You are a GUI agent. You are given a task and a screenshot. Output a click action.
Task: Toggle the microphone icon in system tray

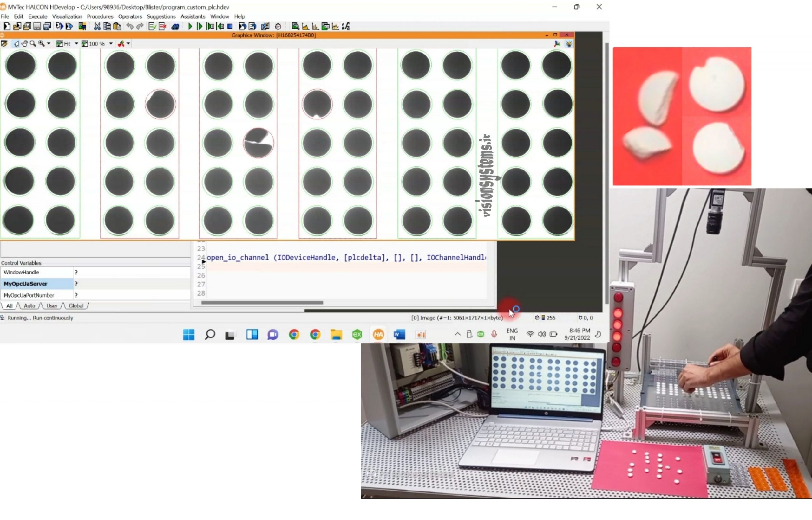494,334
